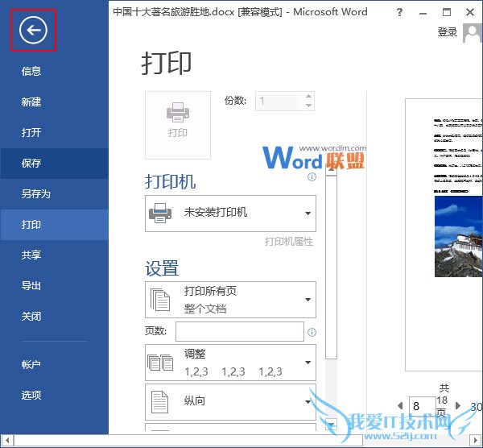The image size is (483, 448).
Task: Open the 信息 page
Action: pyautogui.click(x=31, y=71)
